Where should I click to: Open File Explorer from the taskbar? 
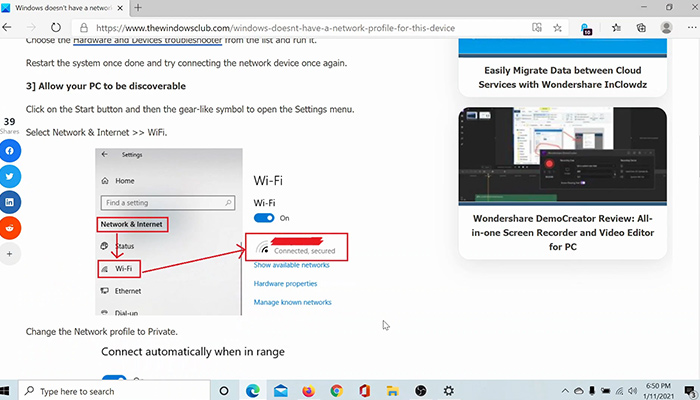point(392,391)
